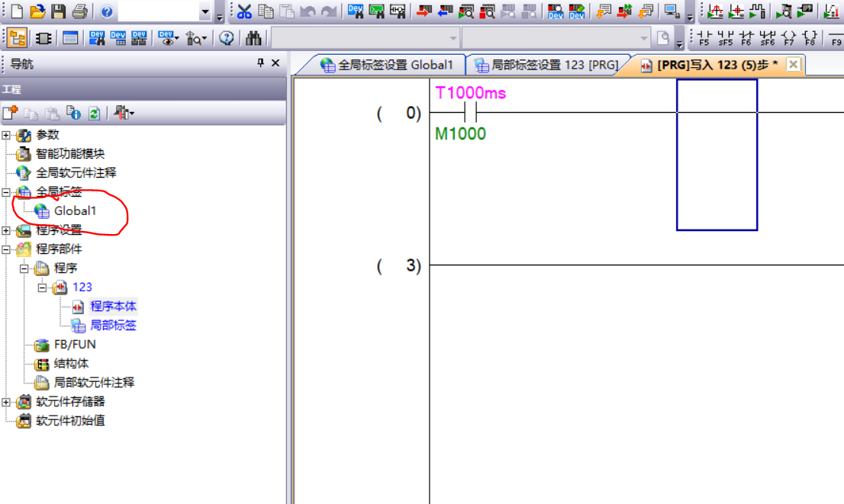Collapse the 程序部件 tree node
The height and width of the screenshot is (504, 844).
7,249
